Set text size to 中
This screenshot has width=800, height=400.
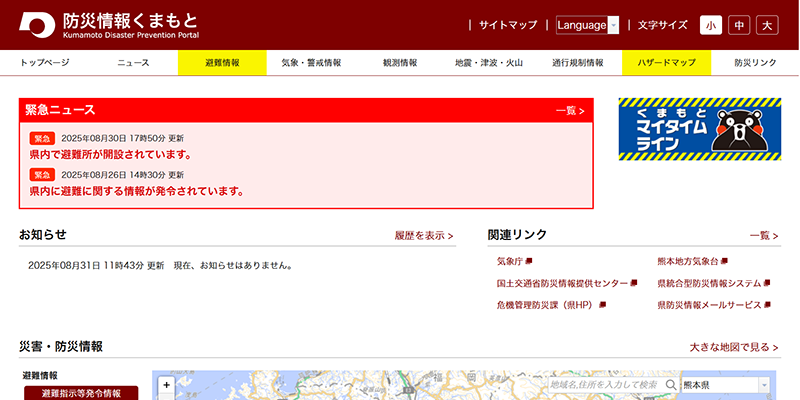tap(739, 26)
